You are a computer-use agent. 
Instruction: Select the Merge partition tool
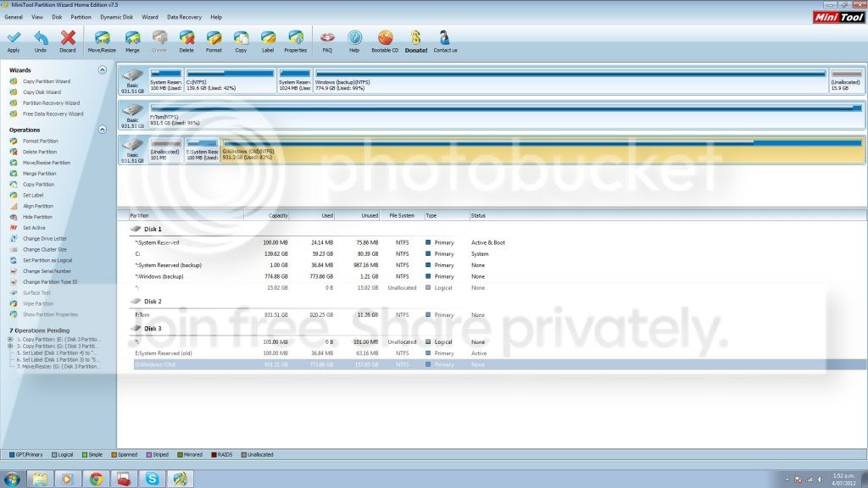tap(132, 42)
